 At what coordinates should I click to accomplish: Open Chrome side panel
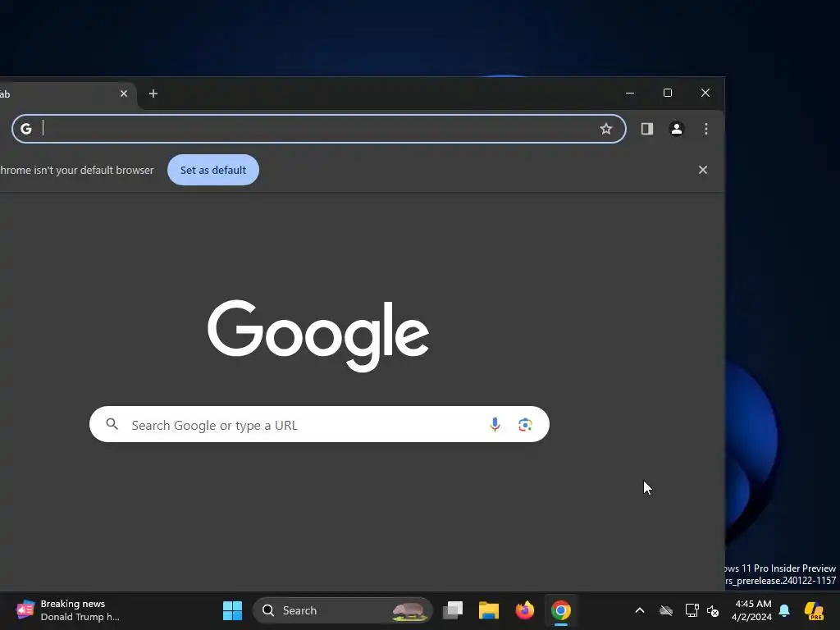[x=647, y=129]
